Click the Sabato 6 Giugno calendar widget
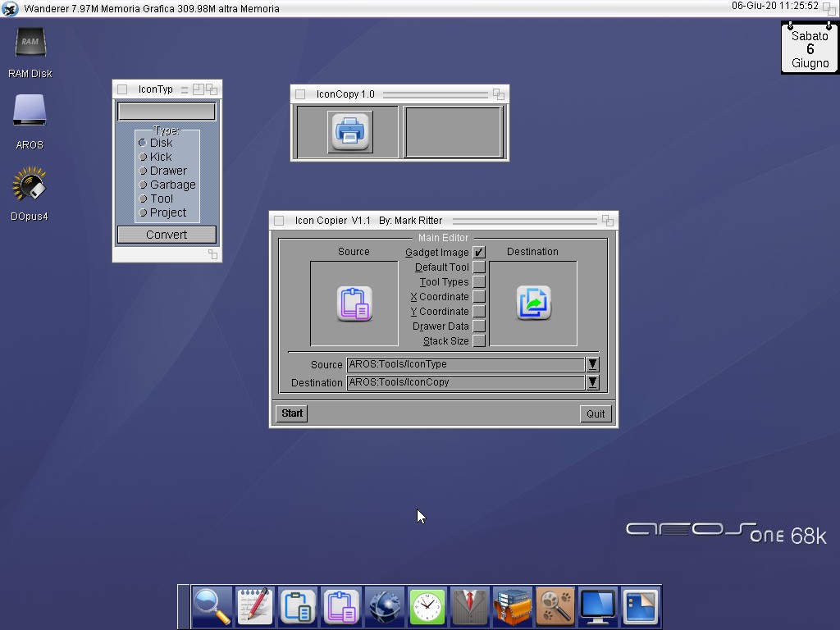 pos(810,49)
